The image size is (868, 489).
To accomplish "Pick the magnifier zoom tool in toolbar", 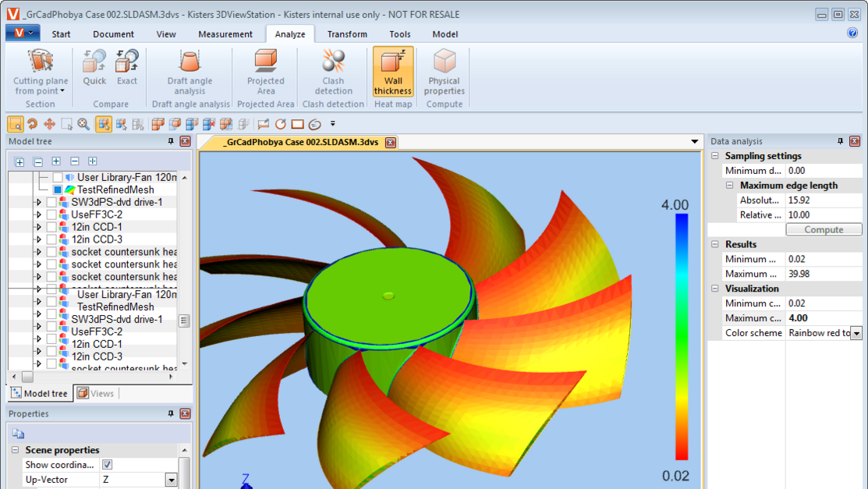I will point(83,124).
